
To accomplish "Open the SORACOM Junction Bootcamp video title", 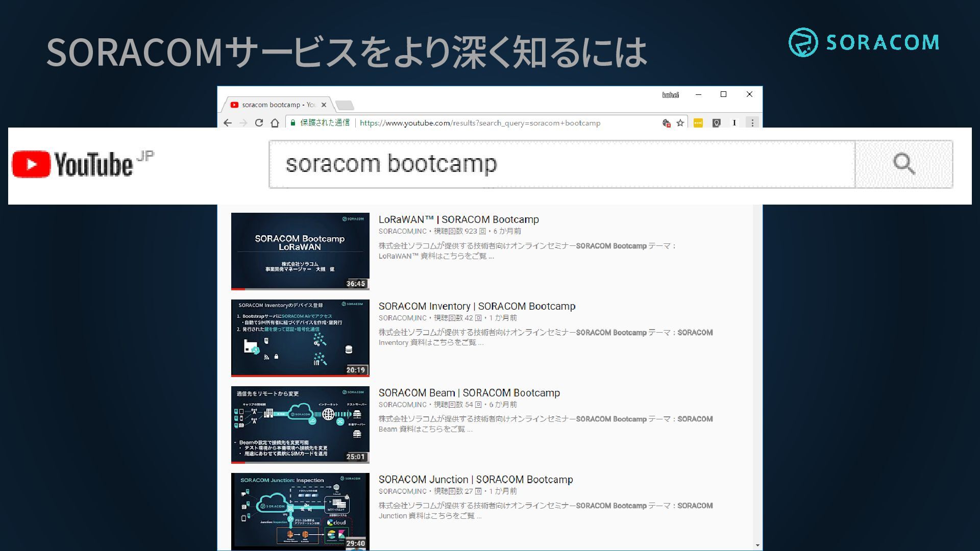I will (x=476, y=480).
